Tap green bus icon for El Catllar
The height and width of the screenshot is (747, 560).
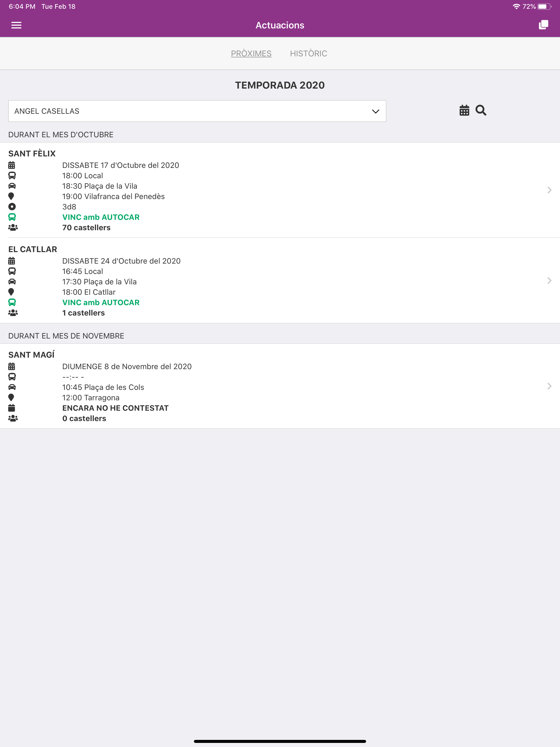pos(12,303)
